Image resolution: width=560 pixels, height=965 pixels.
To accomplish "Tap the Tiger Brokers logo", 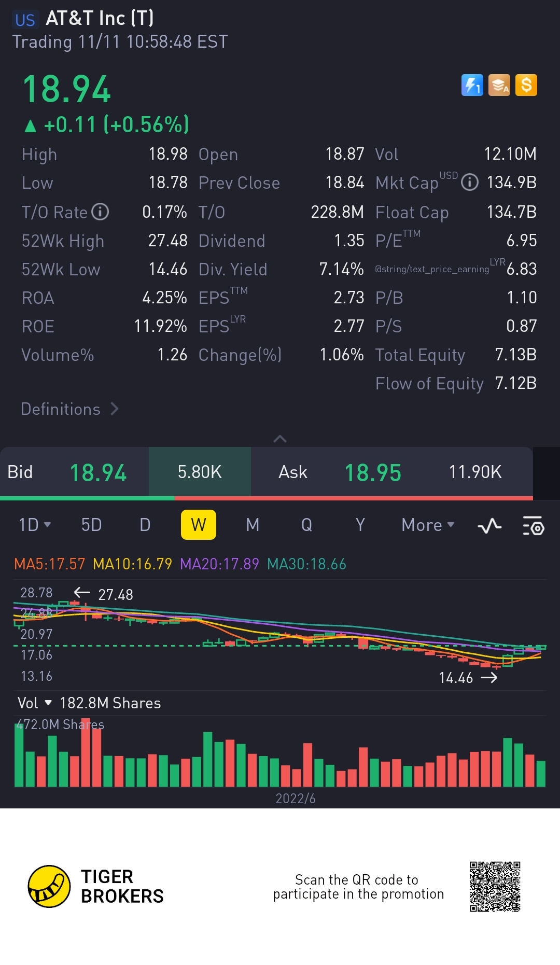I will click(96, 886).
